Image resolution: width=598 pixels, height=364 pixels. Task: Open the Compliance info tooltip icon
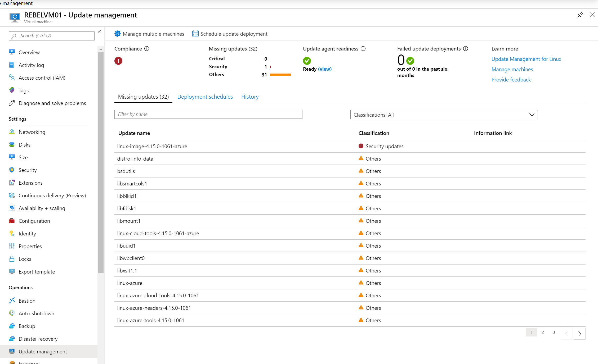pyautogui.click(x=147, y=49)
